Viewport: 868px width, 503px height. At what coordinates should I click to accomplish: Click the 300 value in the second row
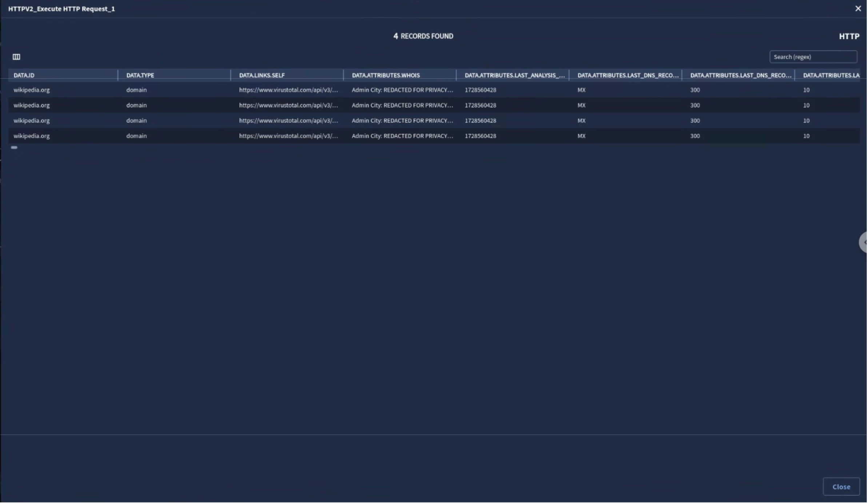(696, 105)
